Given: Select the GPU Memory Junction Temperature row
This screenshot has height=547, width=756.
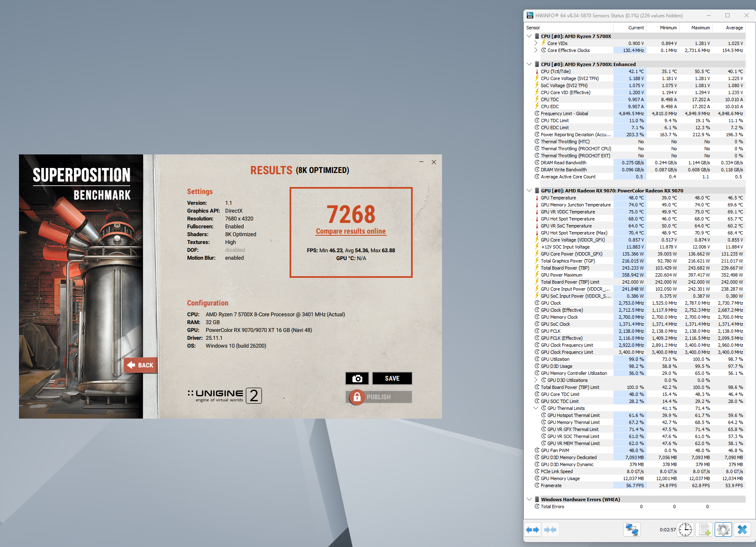Looking at the screenshot, I should 639,205.
